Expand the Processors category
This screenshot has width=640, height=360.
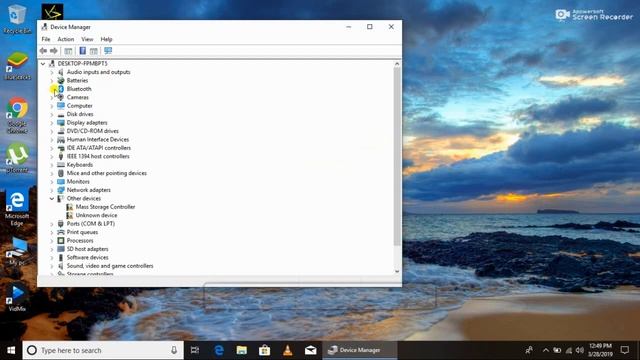click(52, 241)
